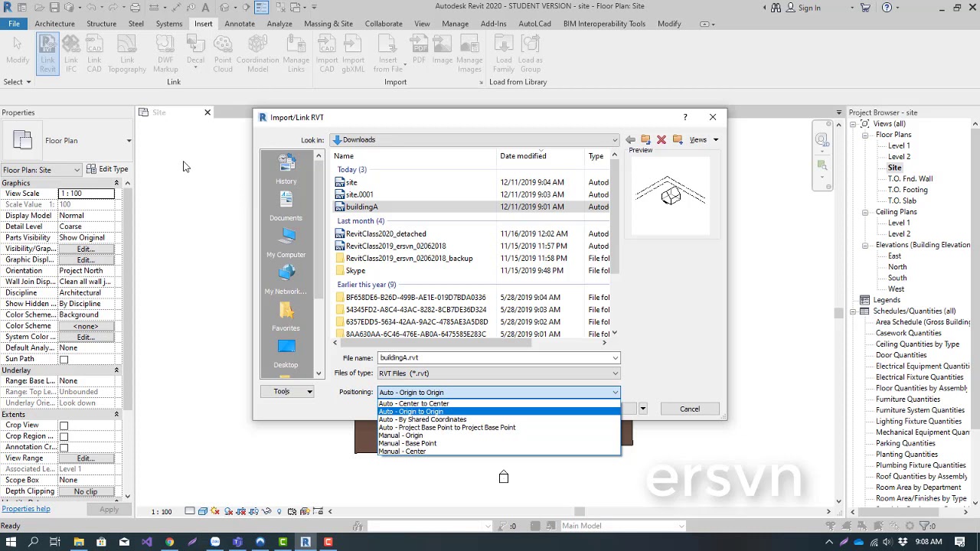This screenshot has width=980, height=551.
Task: Click the Manage Links ribbon icon
Action: [296, 54]
